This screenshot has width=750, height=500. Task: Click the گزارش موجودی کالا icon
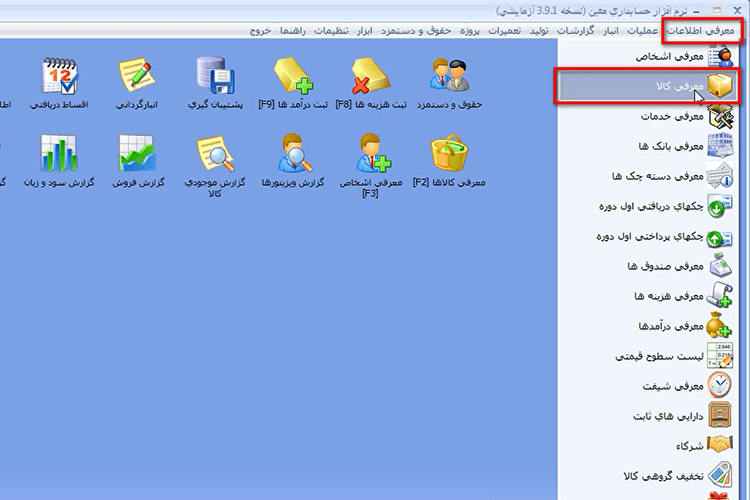coord(215,153)
